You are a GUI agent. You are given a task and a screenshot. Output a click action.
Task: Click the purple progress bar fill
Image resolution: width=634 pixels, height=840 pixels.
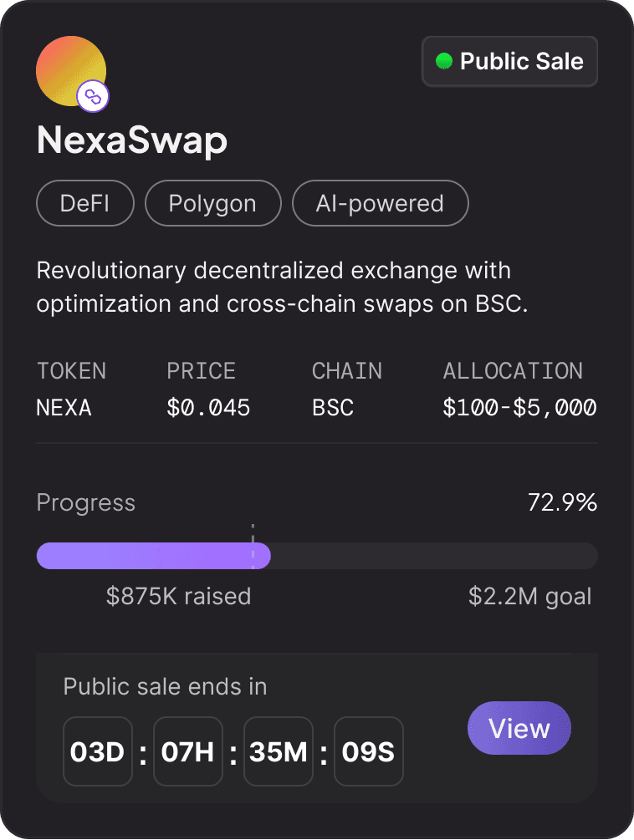point(153,556)
